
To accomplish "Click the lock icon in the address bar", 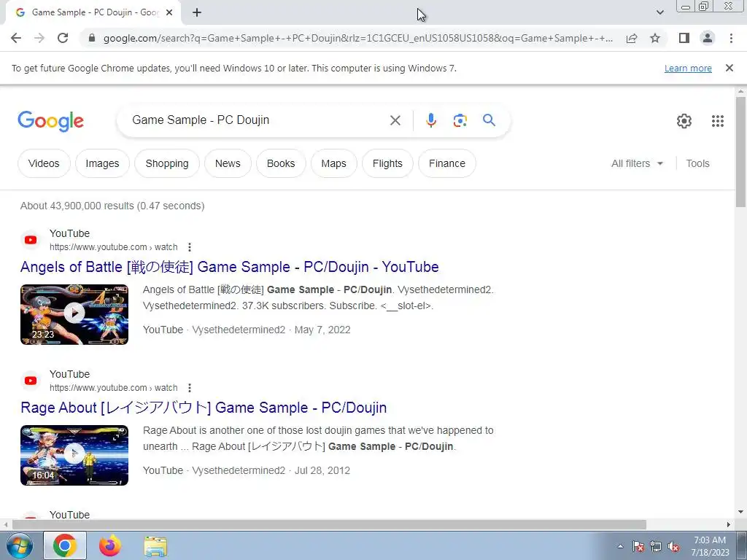I will point(92,38).
